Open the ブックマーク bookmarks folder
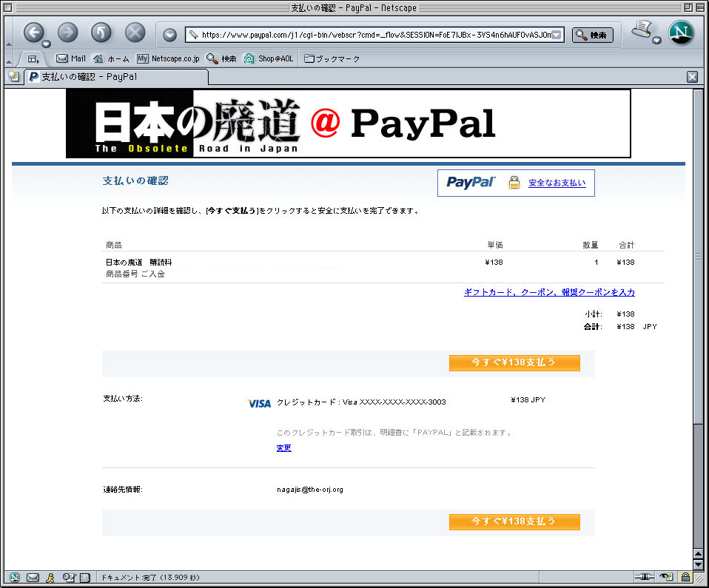The height and width of the screenshot is (588, 709). (332, 58)
